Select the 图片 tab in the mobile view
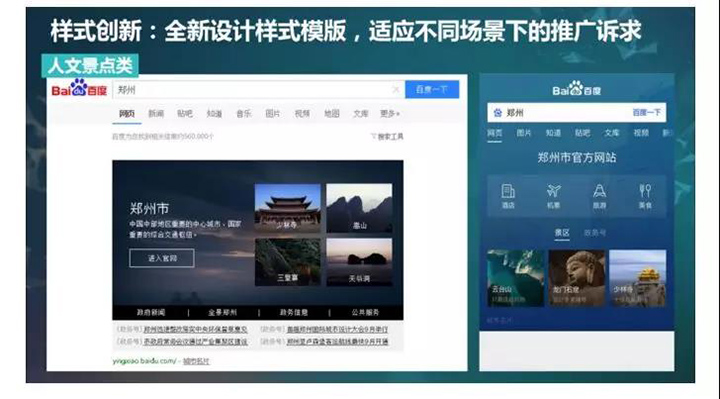 click(523, 133)
